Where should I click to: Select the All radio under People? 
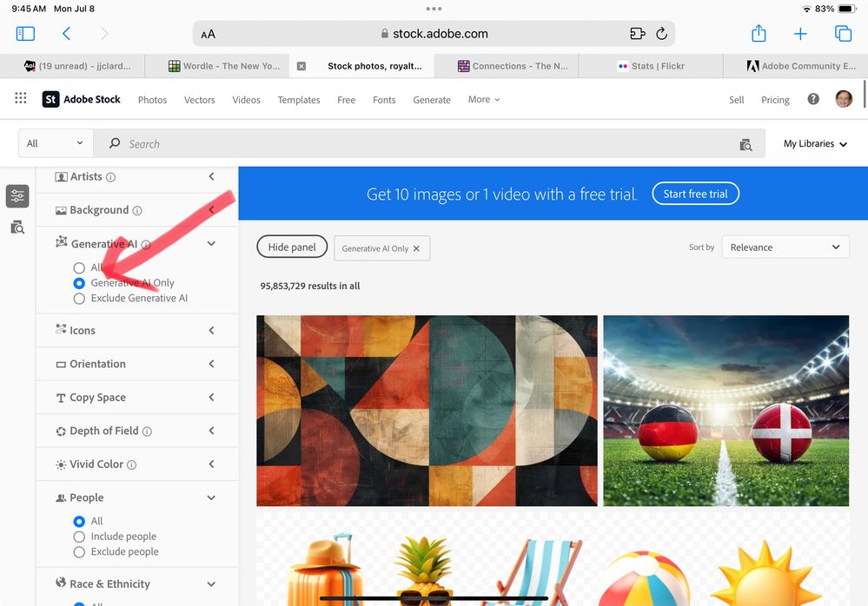tap(79, 522)
